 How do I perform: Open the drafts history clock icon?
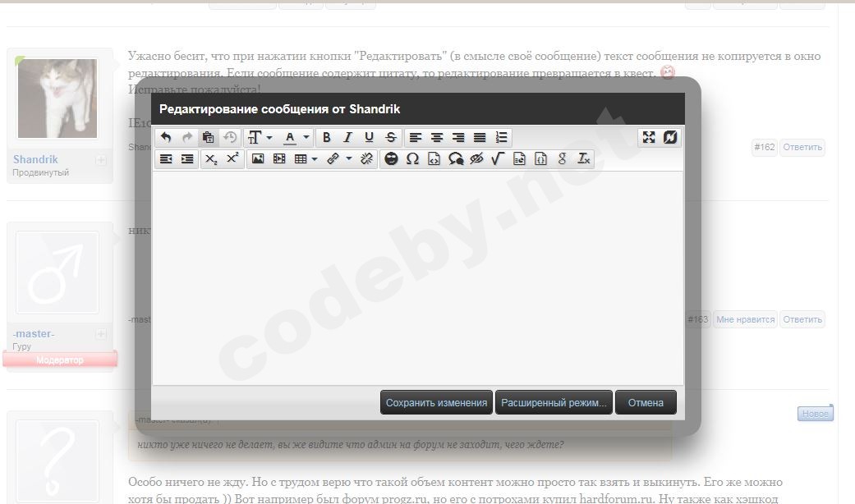[230, 137]
